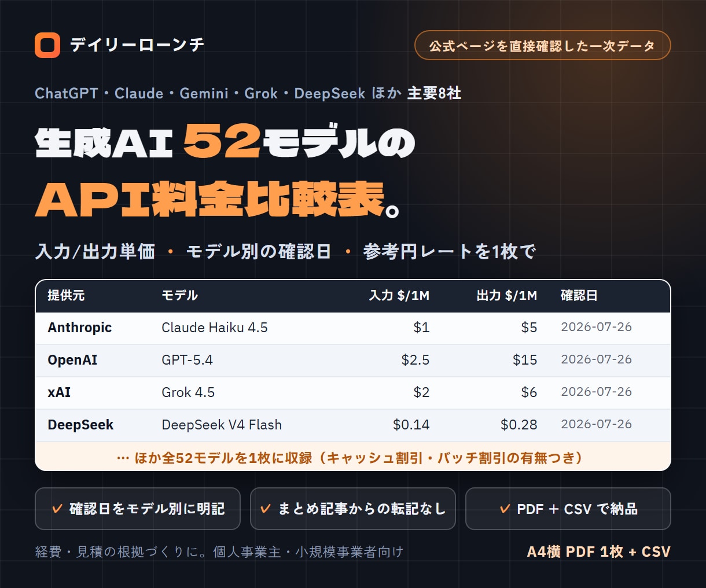This screenshot has height=588, width=706.
Task: Click the 入力/出力単価 subtitle text
Action: pyautogui.click(x=95, y=252)
